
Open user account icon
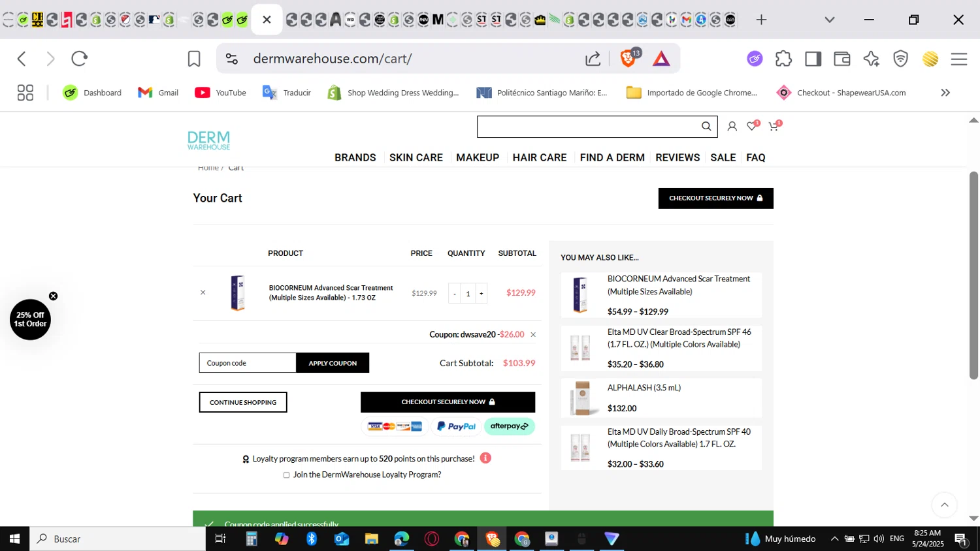pyautogui.click(x=732, y=127)
